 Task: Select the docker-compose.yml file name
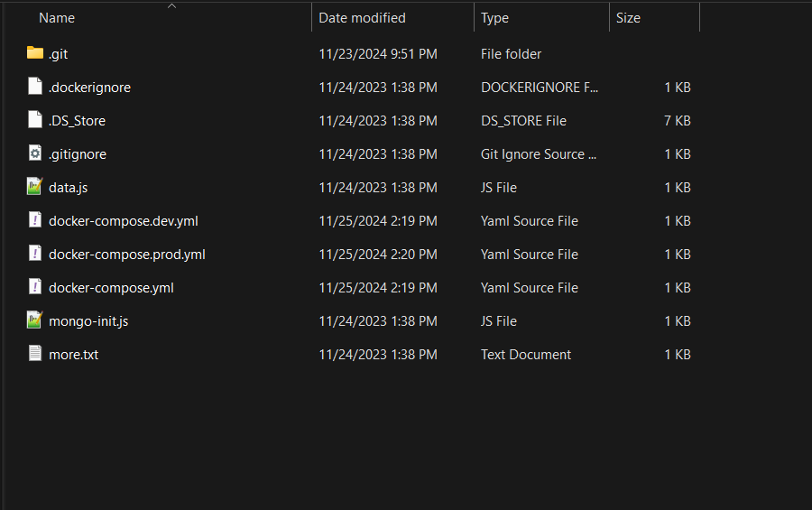111,288
